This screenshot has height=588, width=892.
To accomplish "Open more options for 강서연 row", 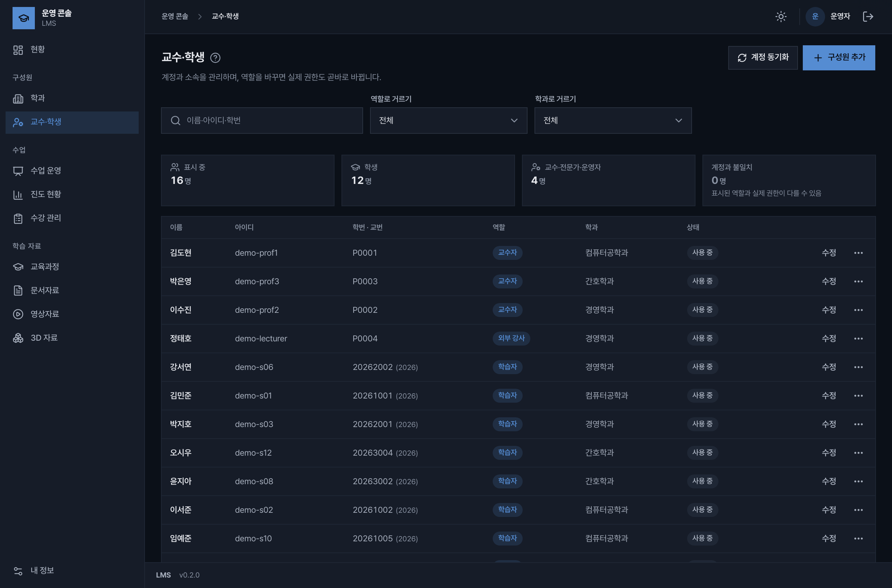I will click(858, 367).
